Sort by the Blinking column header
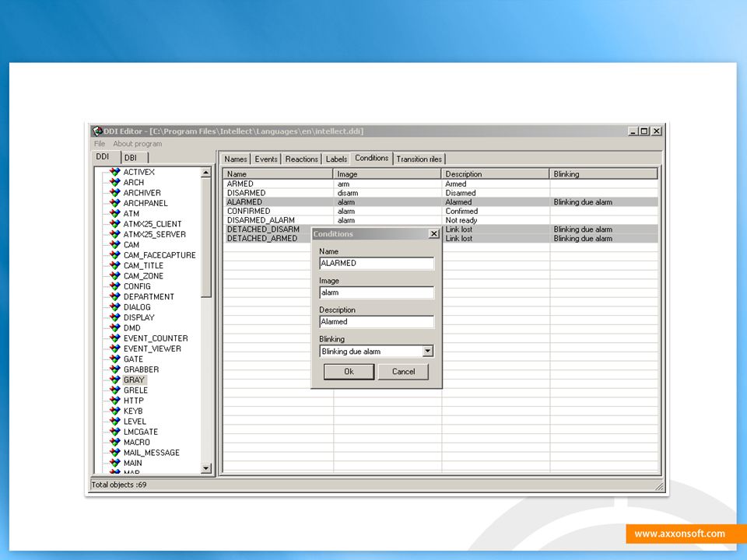Viewport: 747px width, 560px height. click(604, 173)
